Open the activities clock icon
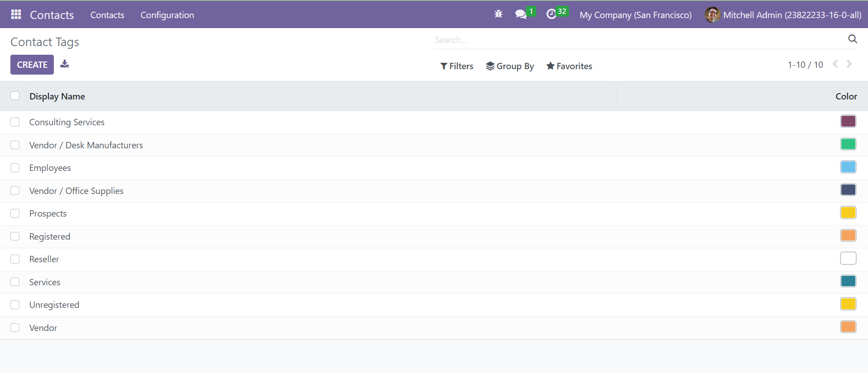This screenshot has width=868, height=373. (551, 14)
